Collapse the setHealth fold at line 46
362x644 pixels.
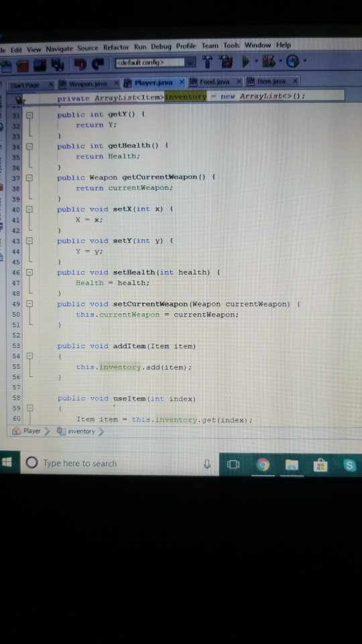29,272
